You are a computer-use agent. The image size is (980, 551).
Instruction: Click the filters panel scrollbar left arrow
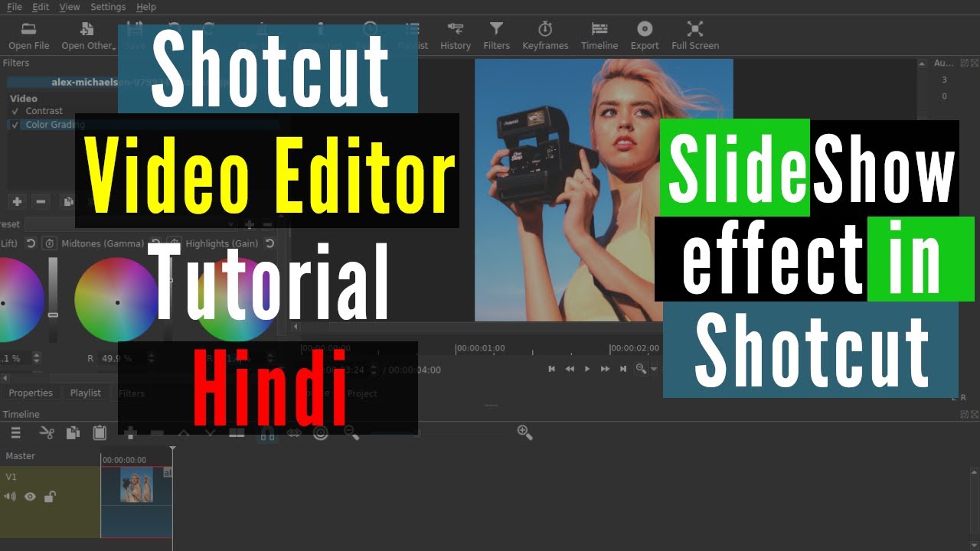coord(5,378)
